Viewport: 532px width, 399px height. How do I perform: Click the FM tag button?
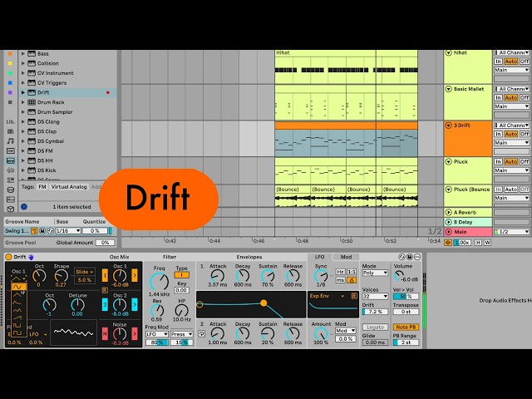(x=42, y=186)
